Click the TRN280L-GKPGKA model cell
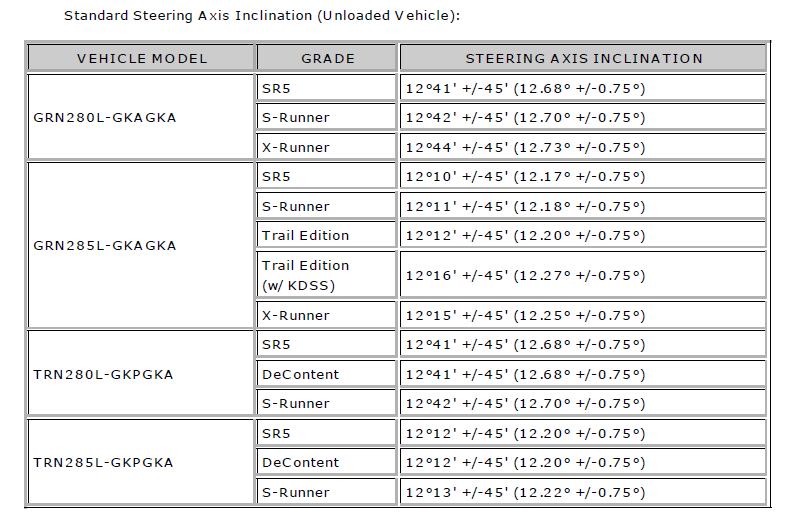The image size is (790, 528). tap(141, 374)
